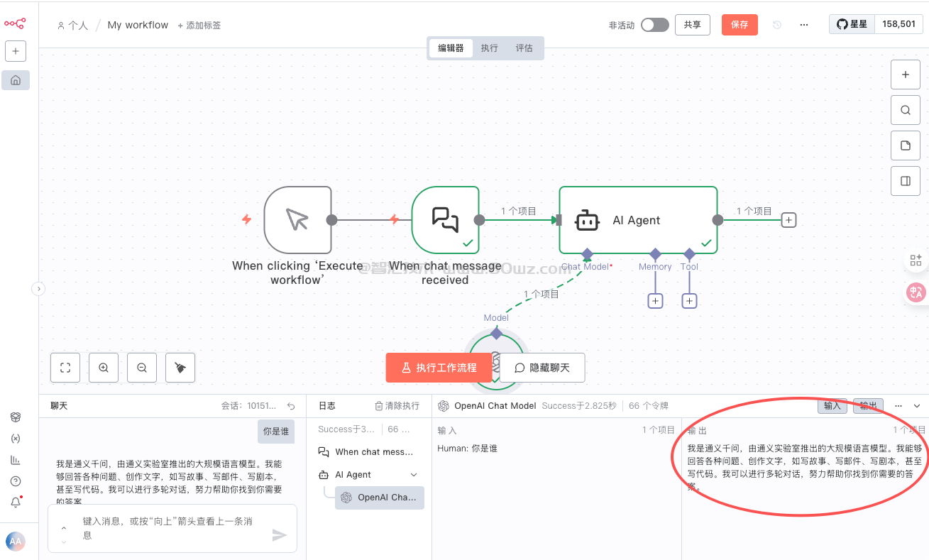Open the canvas search icon
This screenshot has height=560, width=929.
pyautogui.click(x=905, y=110)
